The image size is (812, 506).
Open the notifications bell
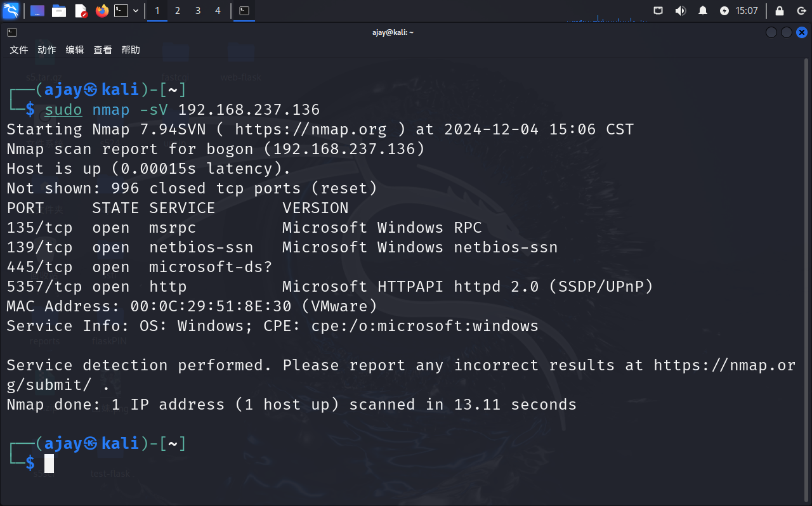point(703,11)
